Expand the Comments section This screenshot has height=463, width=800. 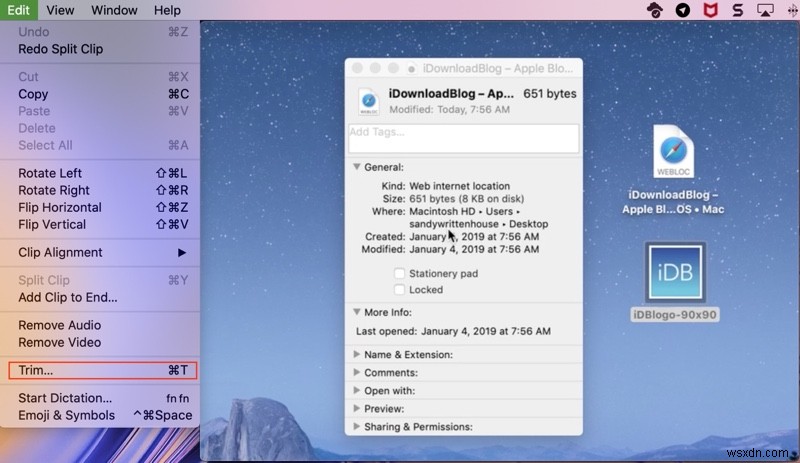[357, 373]
